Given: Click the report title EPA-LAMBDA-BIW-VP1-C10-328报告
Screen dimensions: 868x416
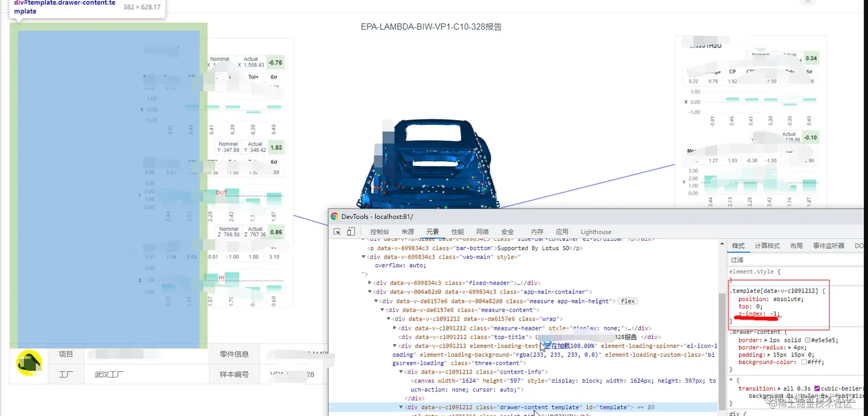Looking at the screenshot, I should [432, 26].
